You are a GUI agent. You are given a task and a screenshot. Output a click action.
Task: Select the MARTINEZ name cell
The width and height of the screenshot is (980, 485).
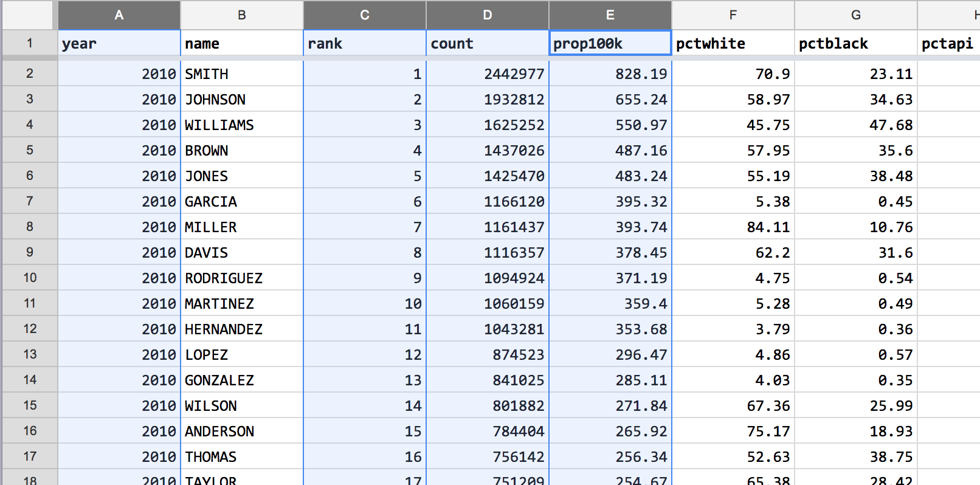point(242,303)
